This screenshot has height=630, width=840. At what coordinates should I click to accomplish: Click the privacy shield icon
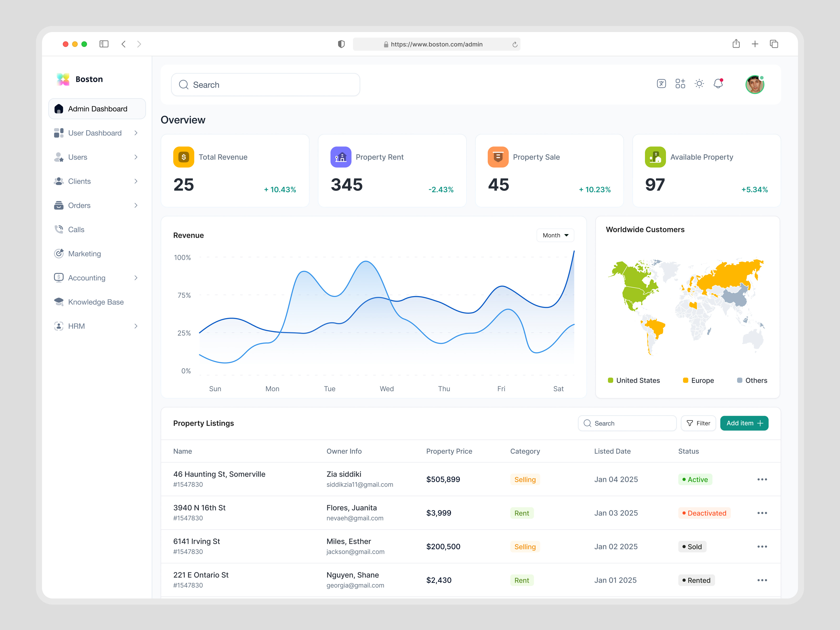pyautogui.click(x=341, y=44)
